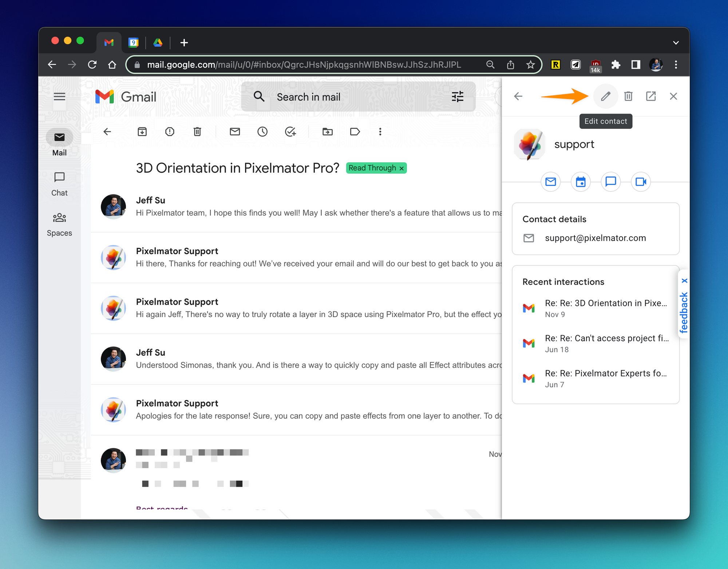Archive this conversation
The height and width of the screenshot is (569, 728).
(142, 132)
